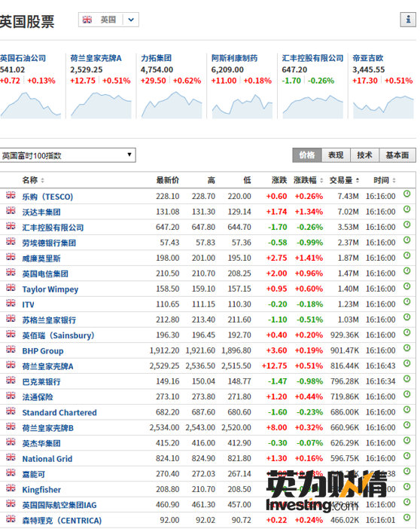Click the info icon button at top right
This screenshot has width=420, height=529.
(408, 20)
